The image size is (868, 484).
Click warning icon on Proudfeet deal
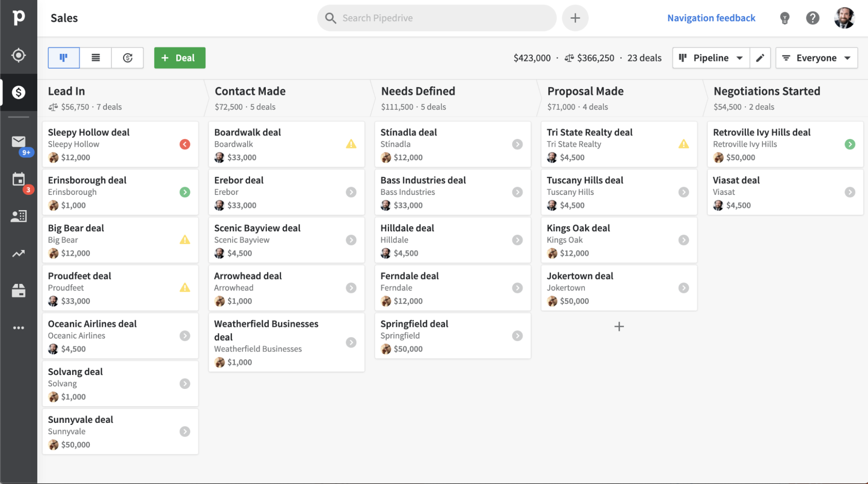(x=185, y=287)
